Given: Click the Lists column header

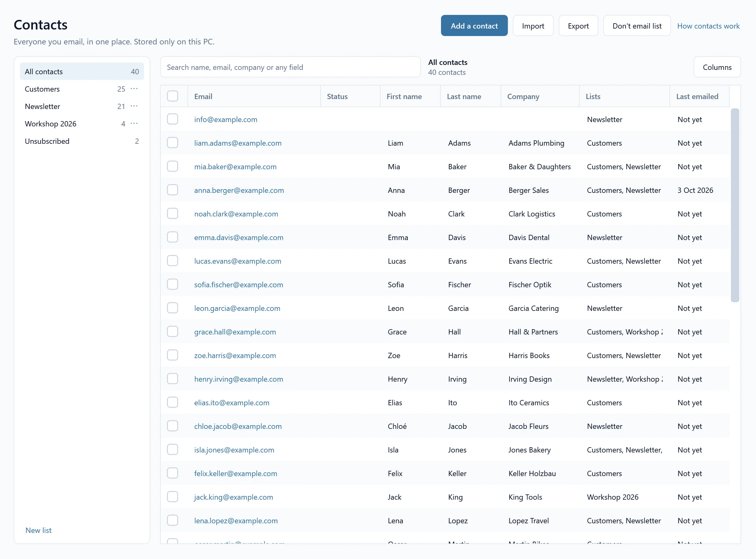Looking at the screenshot, I should pos(624,97).
